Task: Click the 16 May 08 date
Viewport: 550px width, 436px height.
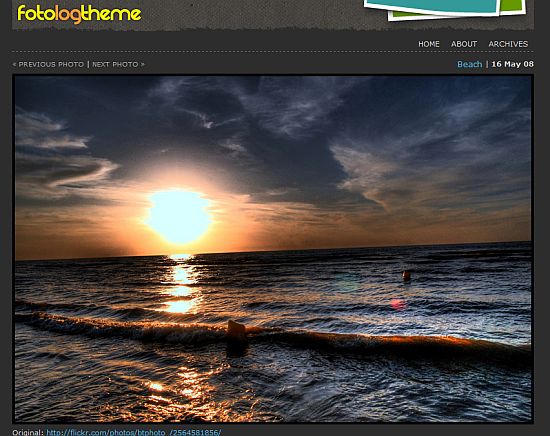Action: (512, 64)
